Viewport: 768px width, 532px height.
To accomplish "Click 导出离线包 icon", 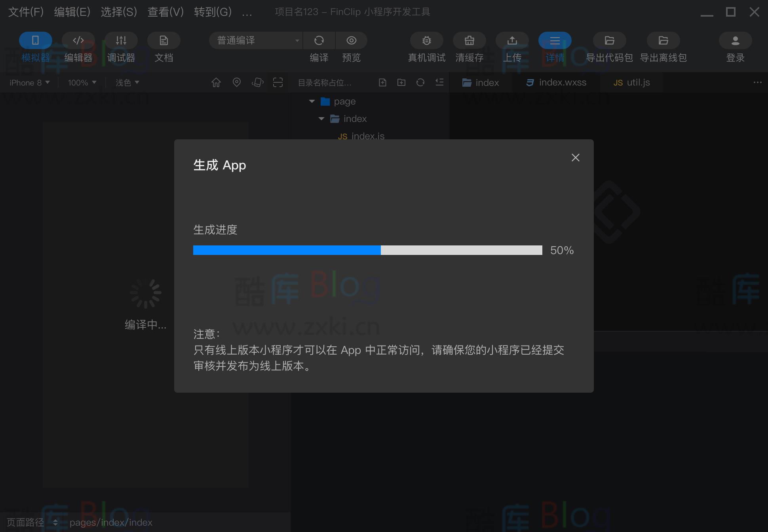I will pos(663,40).
